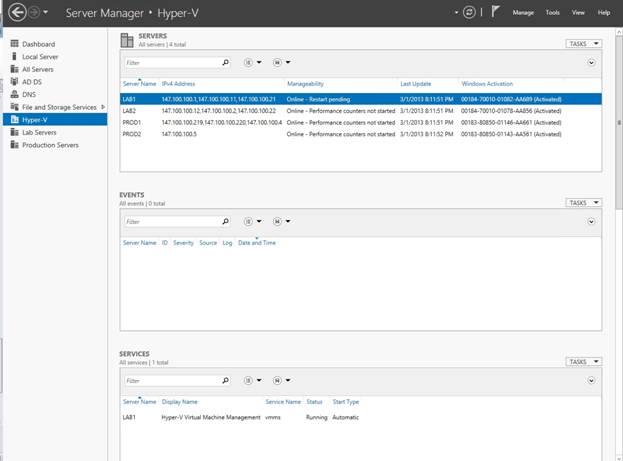This screenshot has height=461, width=623.
Task: Sort servers by Windows Activation column
Action: pyautogui.click(x=487, y=84)
